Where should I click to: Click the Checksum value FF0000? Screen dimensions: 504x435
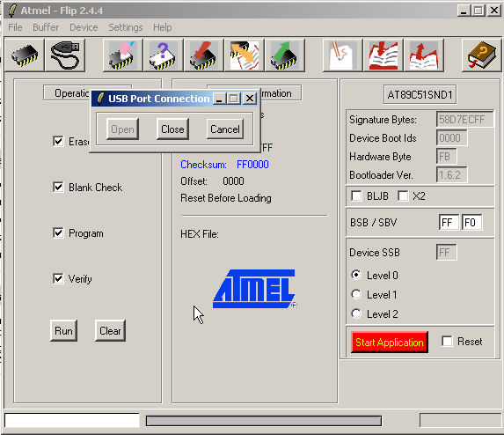point(252,165)
